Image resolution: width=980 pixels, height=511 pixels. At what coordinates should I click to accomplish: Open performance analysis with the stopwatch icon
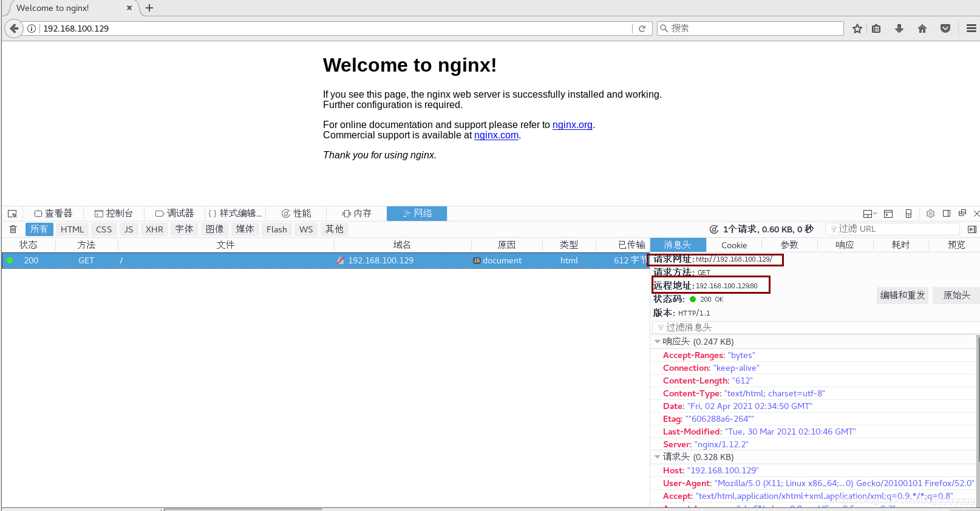(714, 229)
